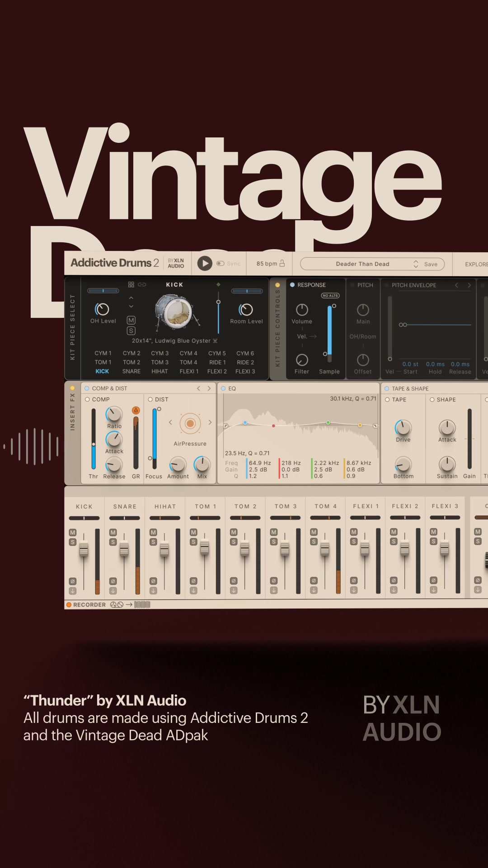Click the kit piece link icon
The image size is (488, 868).
142,284
